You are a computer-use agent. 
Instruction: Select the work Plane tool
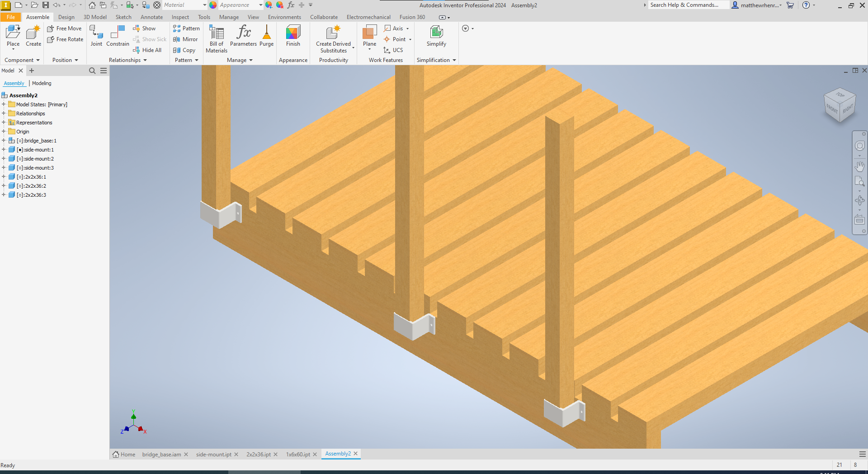369,36
